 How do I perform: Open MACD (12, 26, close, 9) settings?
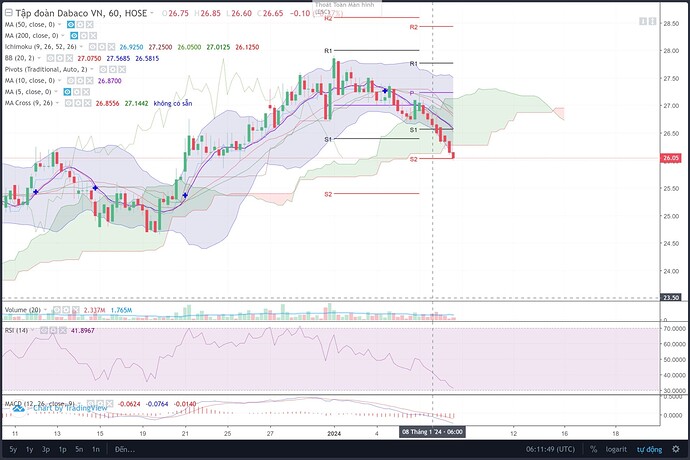click(100, 404)
